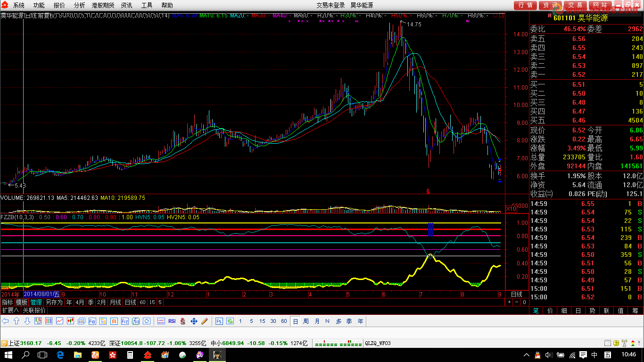Click the RSI indicator toolbar icon

pos(172,321)
